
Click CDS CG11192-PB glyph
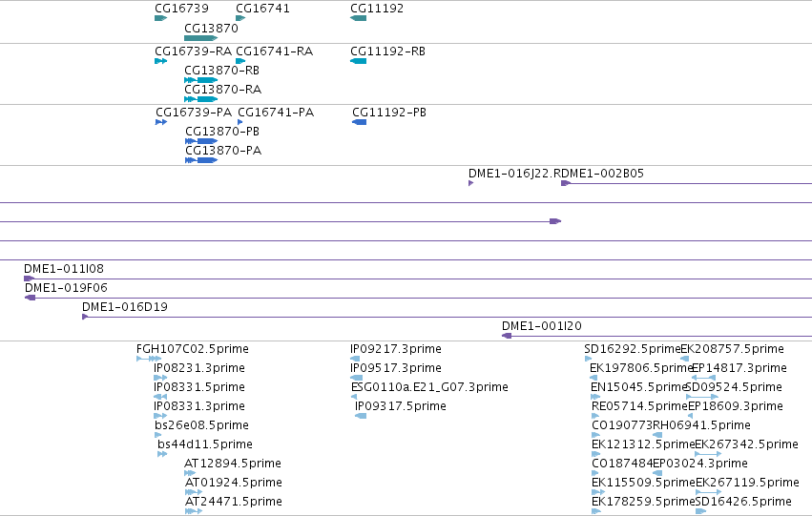pos(360,122)
